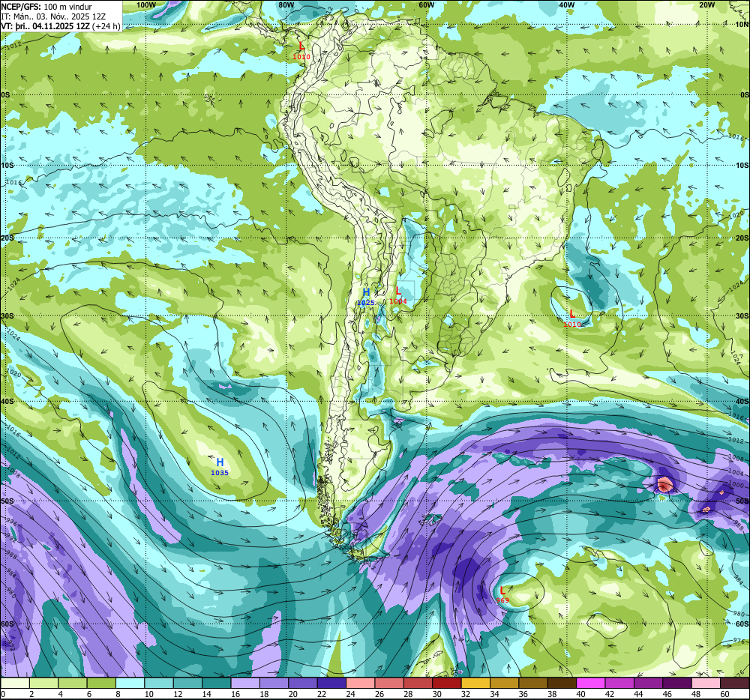
Task: Click the yellow legend swatch between 32 and 34
Action: click(475, 683)
